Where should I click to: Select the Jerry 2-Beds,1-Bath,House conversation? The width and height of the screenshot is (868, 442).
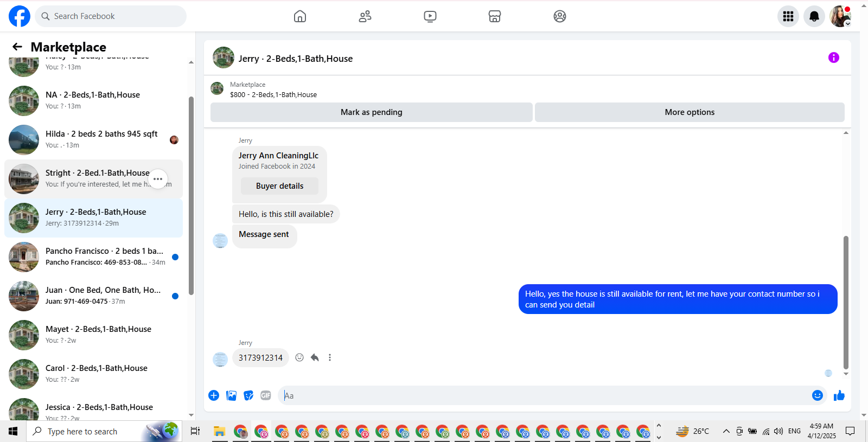[x=93, y=217]
